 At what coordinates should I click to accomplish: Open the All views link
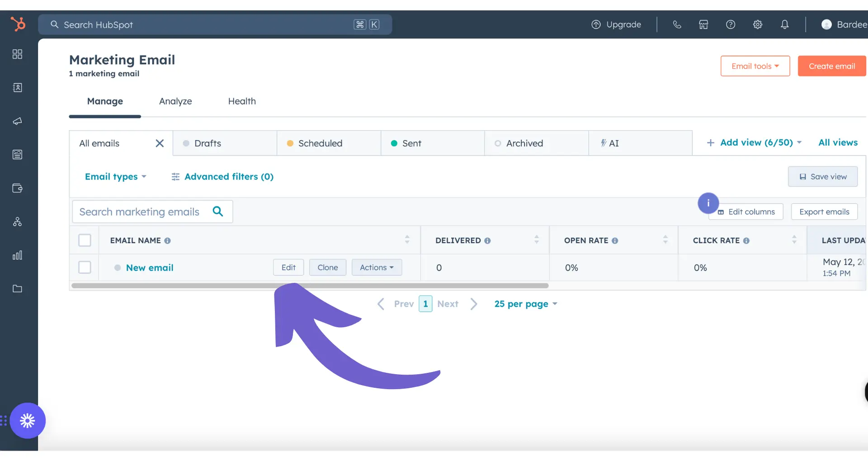pos(838,143)
